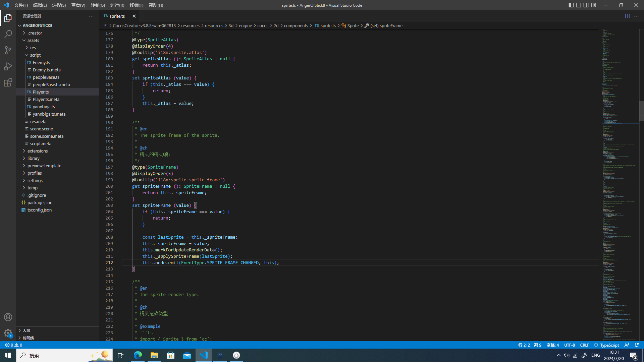Click the Accounts icon in activity bar
Screen dimensions: 644x362
[x=8, y=317]
